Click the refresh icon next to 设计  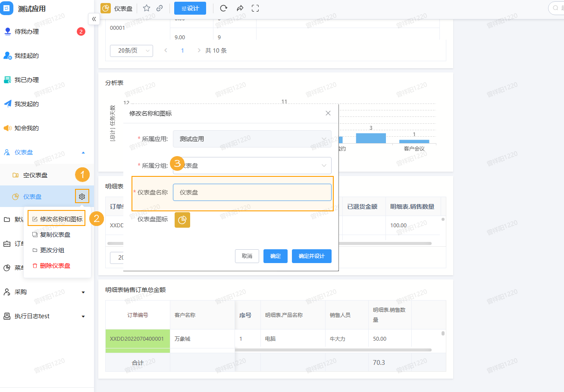tap(223, 8)
